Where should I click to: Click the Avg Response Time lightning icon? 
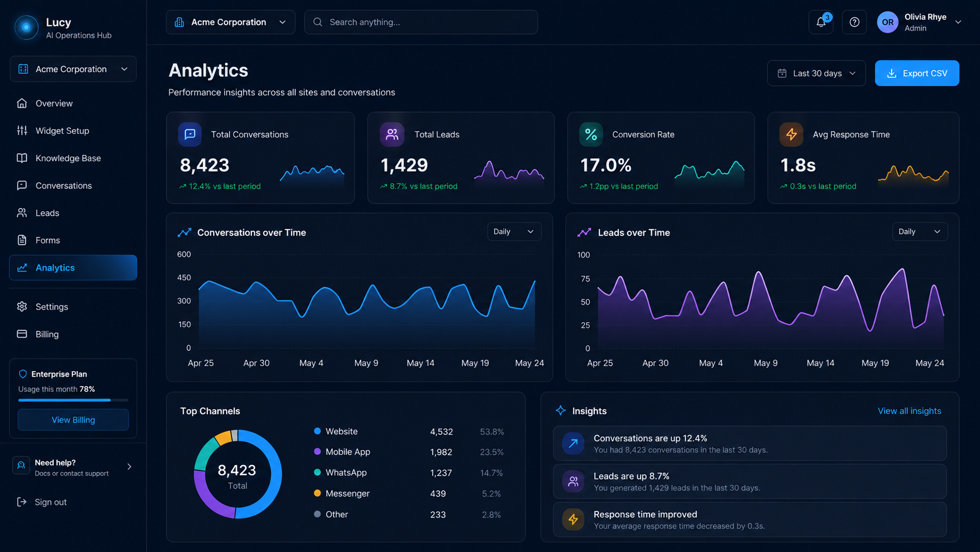click(x=791, y=134)
